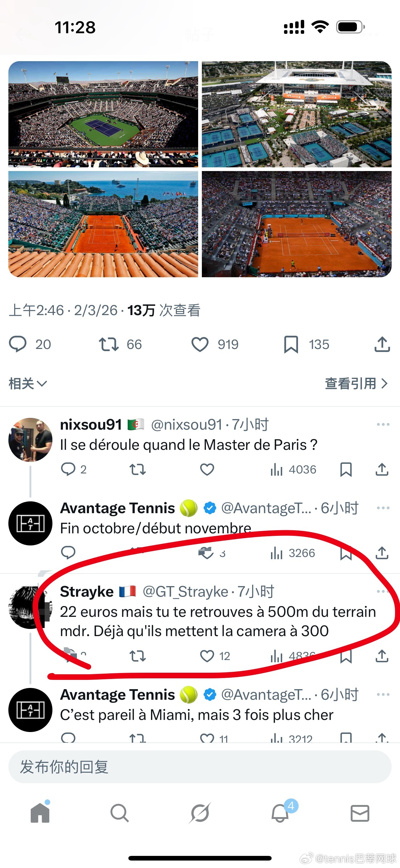Go to the Home tab
Screen dimensions: 400x868
coord(40,812)
